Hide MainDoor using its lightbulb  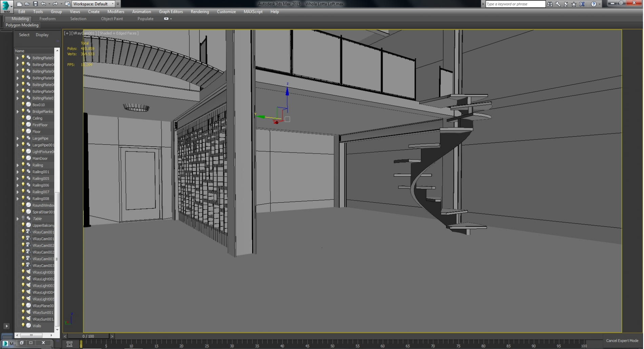(x=23, y=158)
